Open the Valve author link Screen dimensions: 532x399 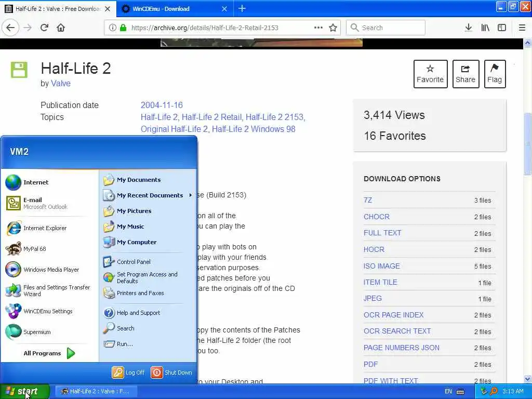[x=61, y=84]
